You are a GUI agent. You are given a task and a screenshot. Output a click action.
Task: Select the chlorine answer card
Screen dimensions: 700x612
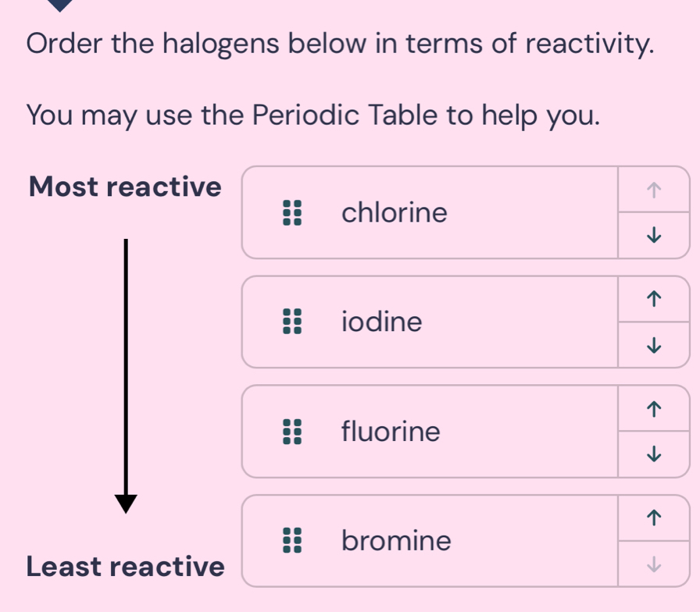(430, 213)
